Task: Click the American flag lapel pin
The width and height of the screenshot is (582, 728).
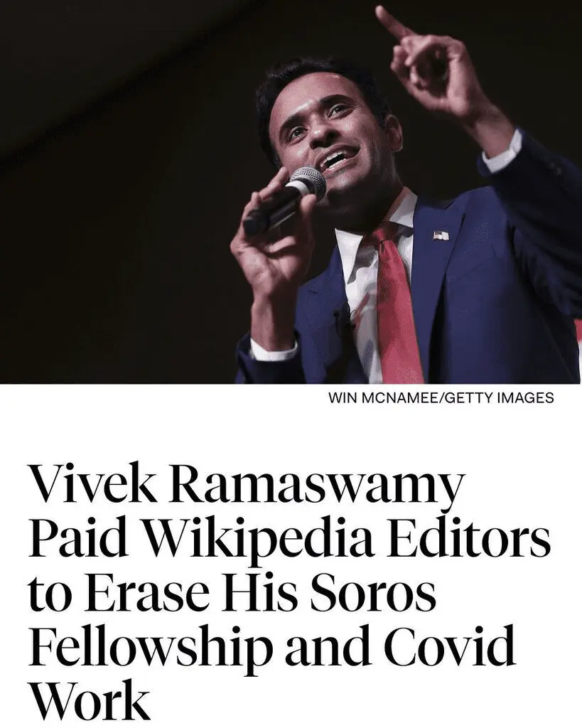Action: pyautogui.click(x=441, y=236)
